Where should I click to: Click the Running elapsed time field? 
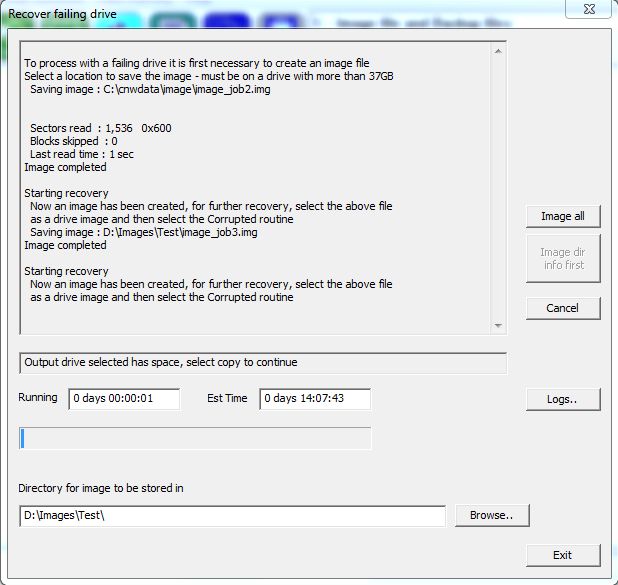(124, 399)
